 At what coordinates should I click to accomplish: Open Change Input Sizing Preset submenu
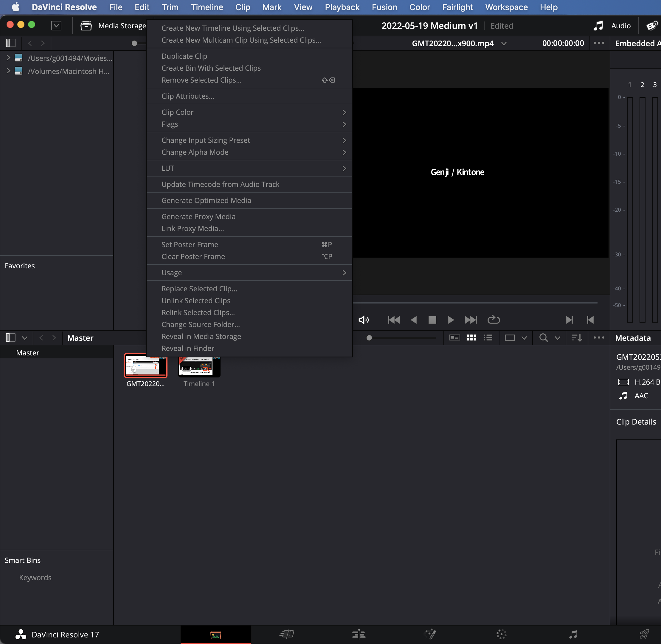[249, 140]
